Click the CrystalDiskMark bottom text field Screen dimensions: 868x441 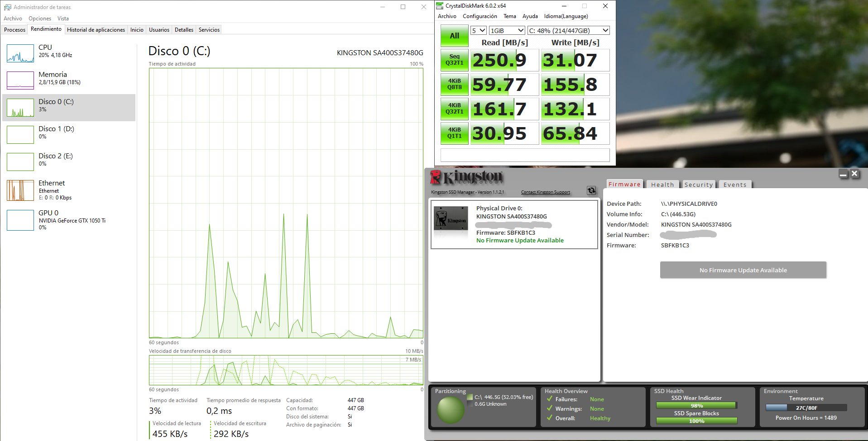(x=525, y=155)
